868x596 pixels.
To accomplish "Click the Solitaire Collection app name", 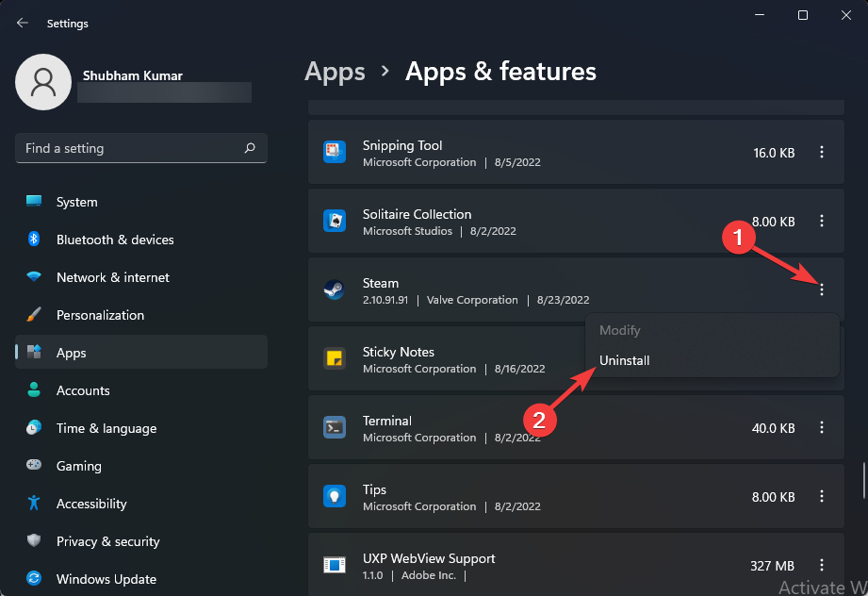I will (x=417, y=214).
